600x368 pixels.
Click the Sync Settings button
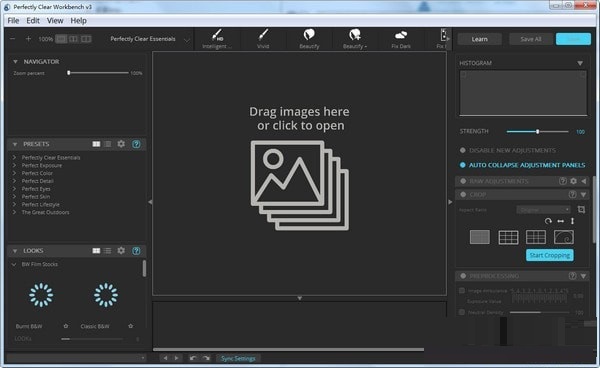[x=238, y=358]
